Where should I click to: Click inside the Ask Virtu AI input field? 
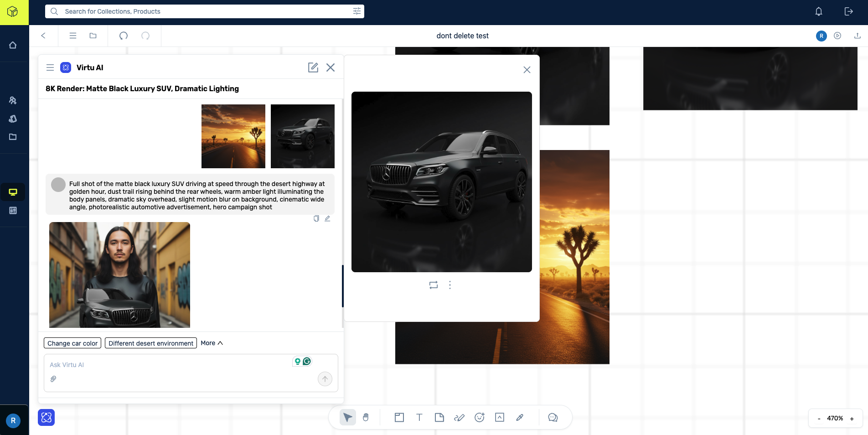(137, 365)
